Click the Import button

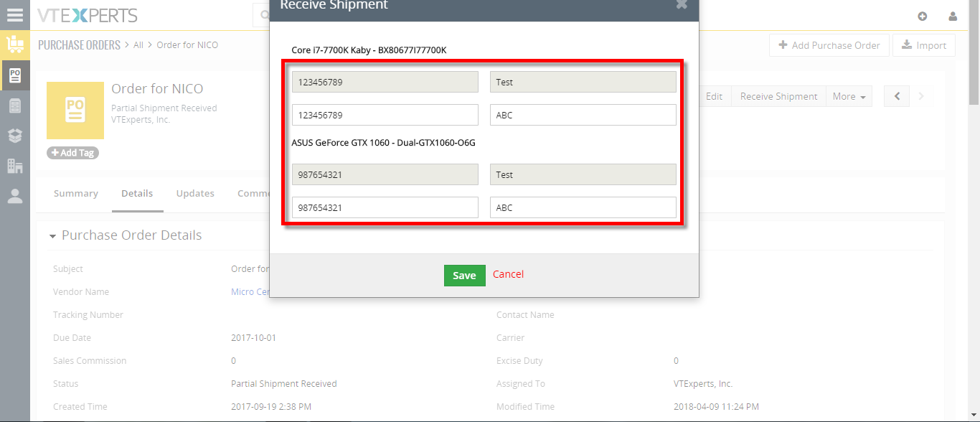coord(924,45)
